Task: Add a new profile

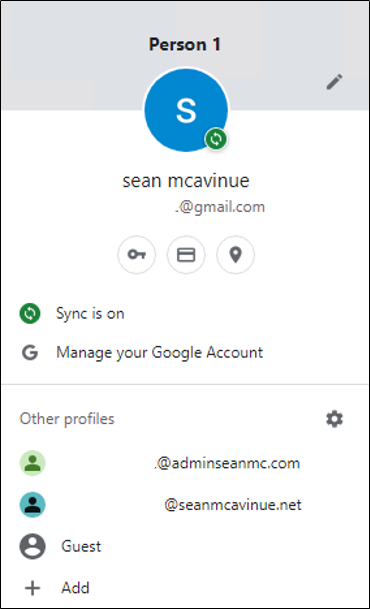Action: tap(185, 588)
